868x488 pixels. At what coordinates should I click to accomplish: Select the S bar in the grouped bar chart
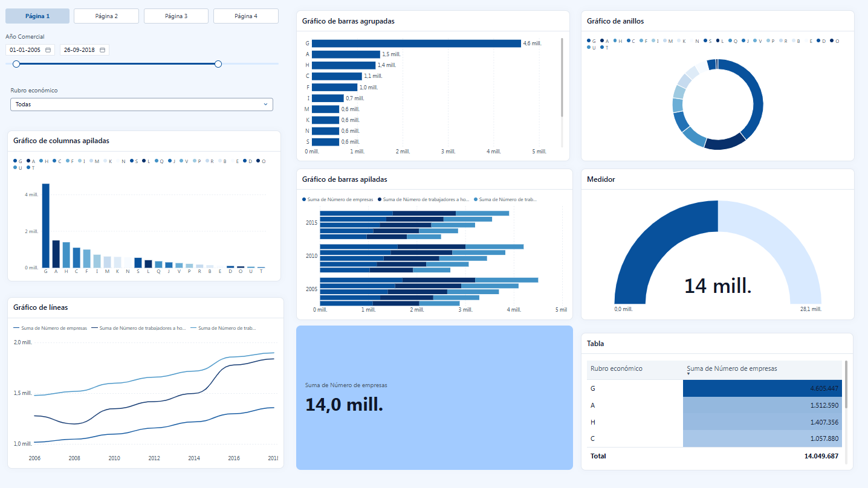(x=325, y=142)
